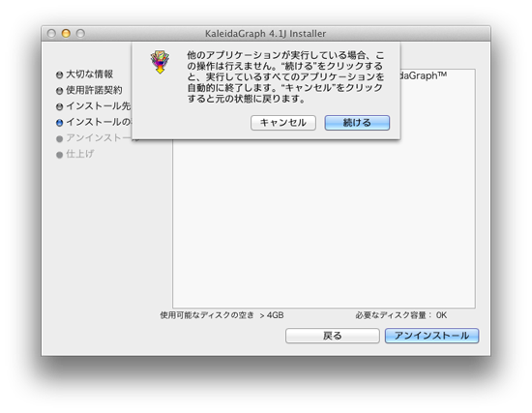This screenshot has width=532, height=413.
Task: Click the bullet icon beside 使用許諾契約
Action: coord(59,91)
